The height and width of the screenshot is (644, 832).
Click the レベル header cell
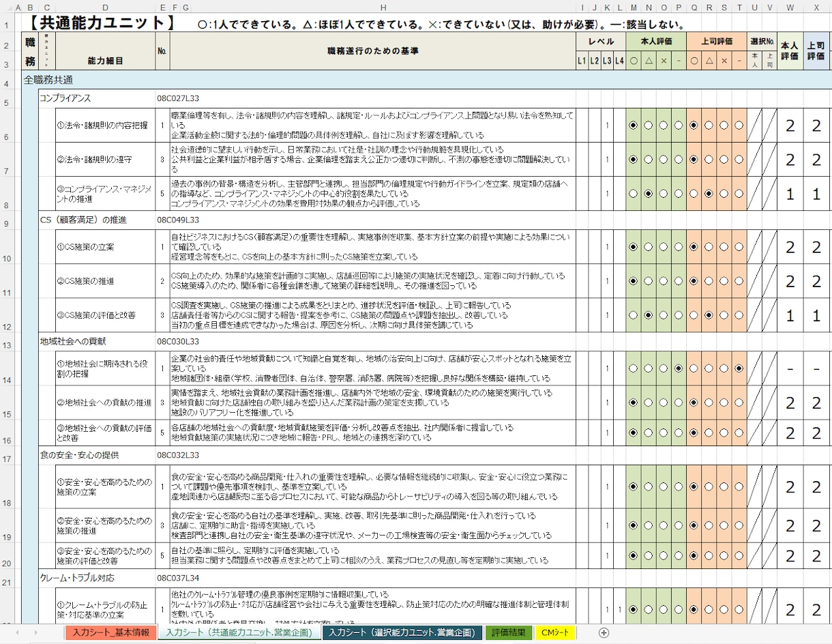pyautogui.click(x=601, y=42)
